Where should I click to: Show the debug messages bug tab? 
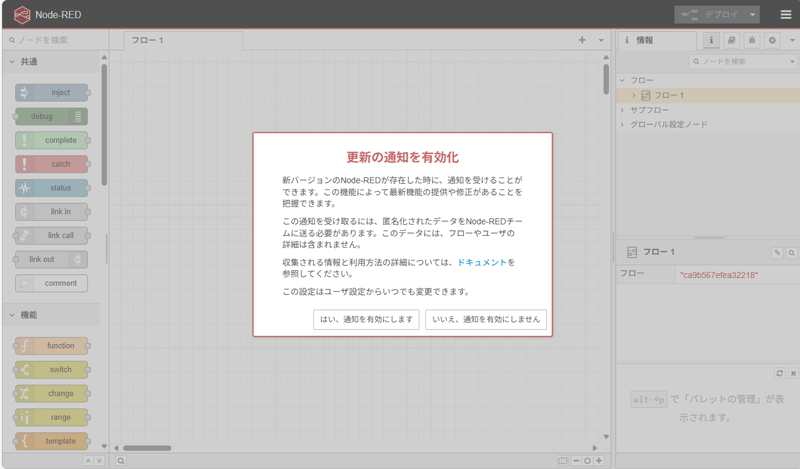point(752,40)
